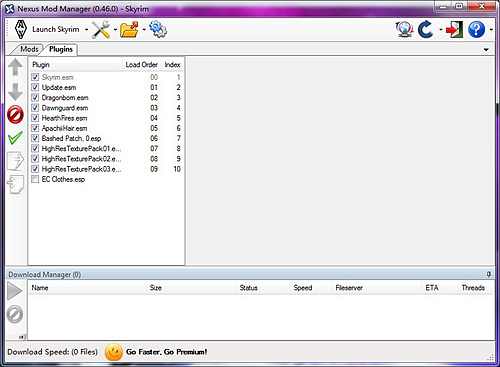
Task: Toggle the Bashed Patch, 0.esp checkbox
Action: tap(35, 138)
